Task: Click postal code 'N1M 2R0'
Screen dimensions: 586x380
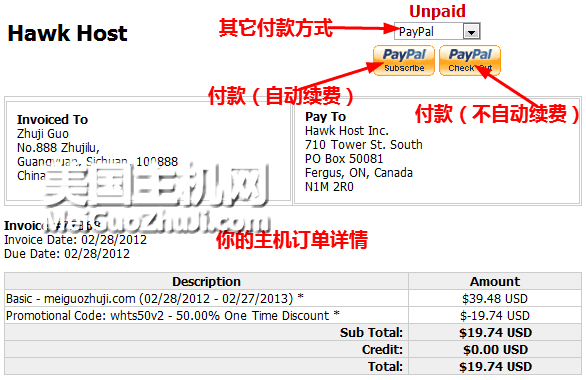Action: pos(329,187)
